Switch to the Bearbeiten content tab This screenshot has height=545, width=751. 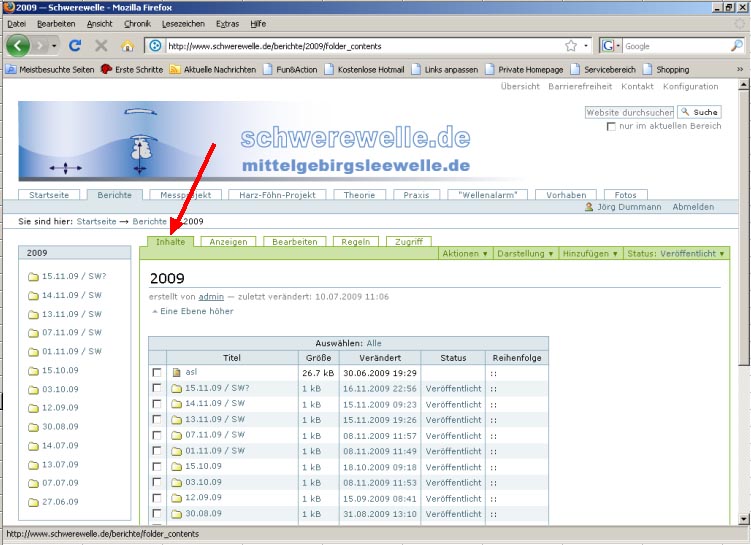tap(295, 242)
